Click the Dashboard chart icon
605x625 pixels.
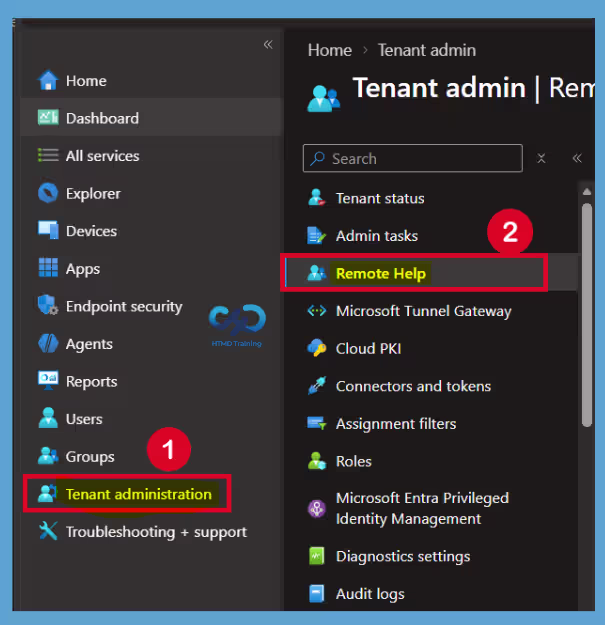pos(48,118)
